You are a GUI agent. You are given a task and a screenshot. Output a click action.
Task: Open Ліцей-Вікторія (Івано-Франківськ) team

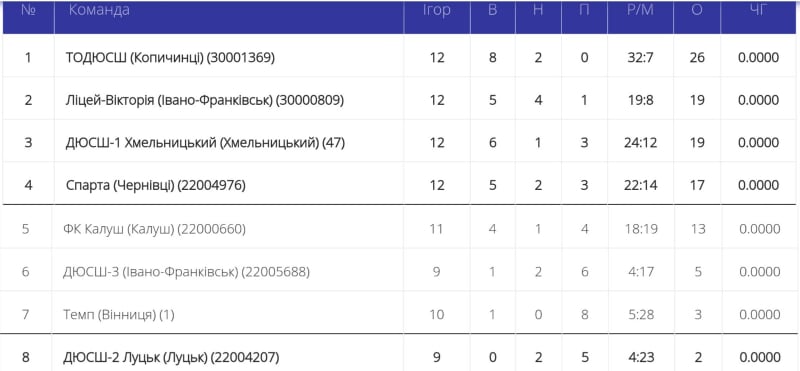point(205,100)
